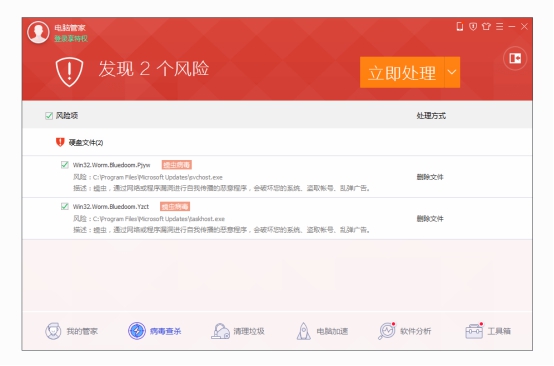Open 电脑加速 rocket icon
Image resolution: width=554 pixels, height=366 pixels.
point(303,331)
